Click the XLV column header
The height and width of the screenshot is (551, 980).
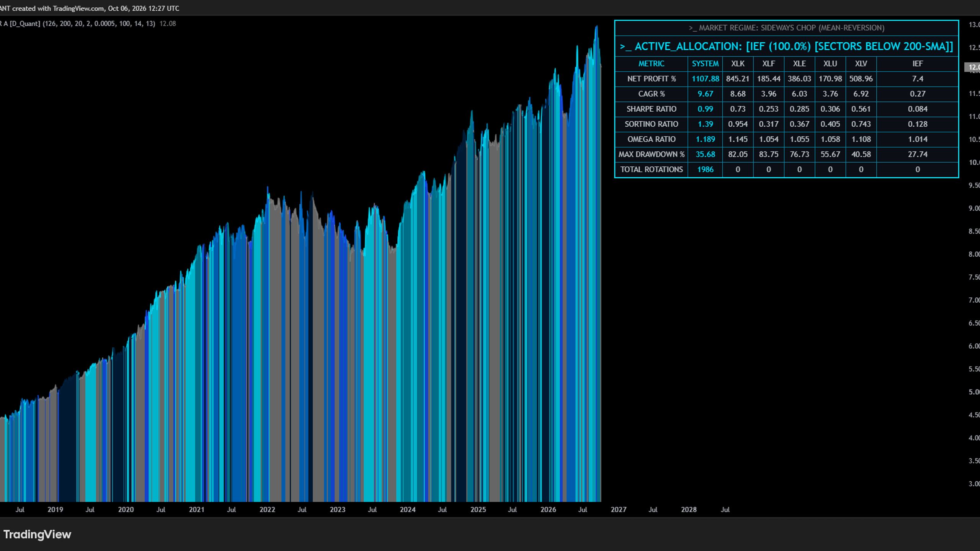861,64
